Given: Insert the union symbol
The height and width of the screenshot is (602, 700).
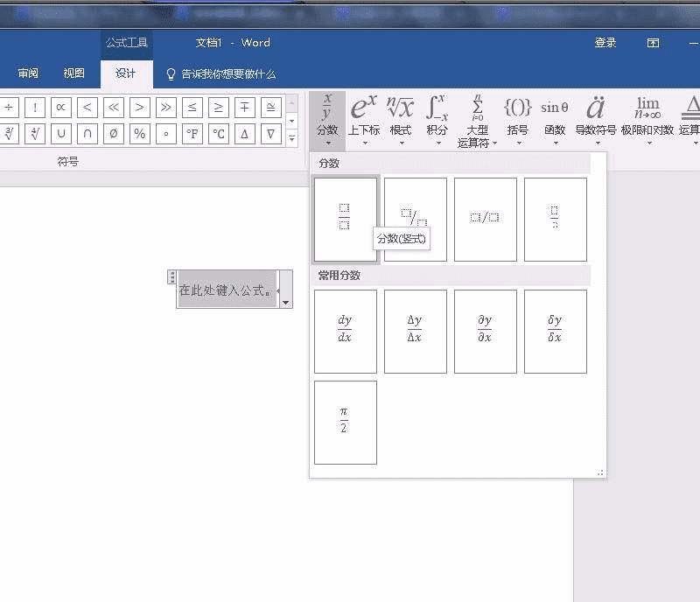Looking at the screenshot, I should click(x=61, y=134).
